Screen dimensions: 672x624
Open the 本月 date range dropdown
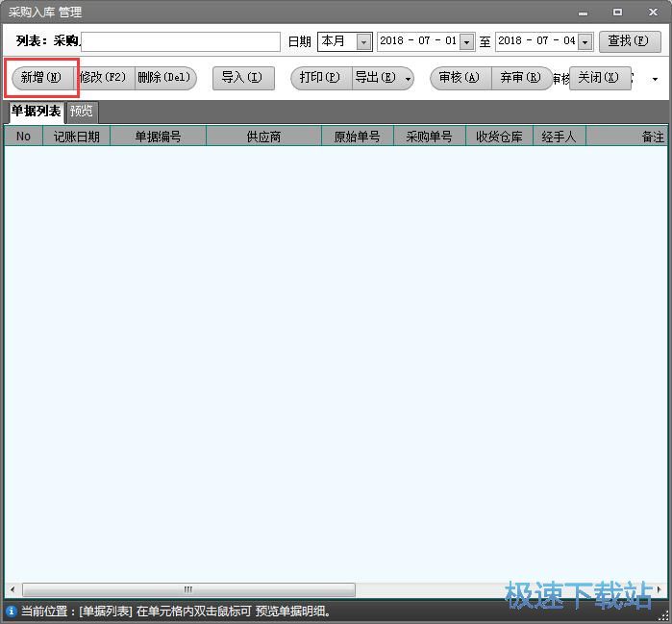tap(363, 42)
